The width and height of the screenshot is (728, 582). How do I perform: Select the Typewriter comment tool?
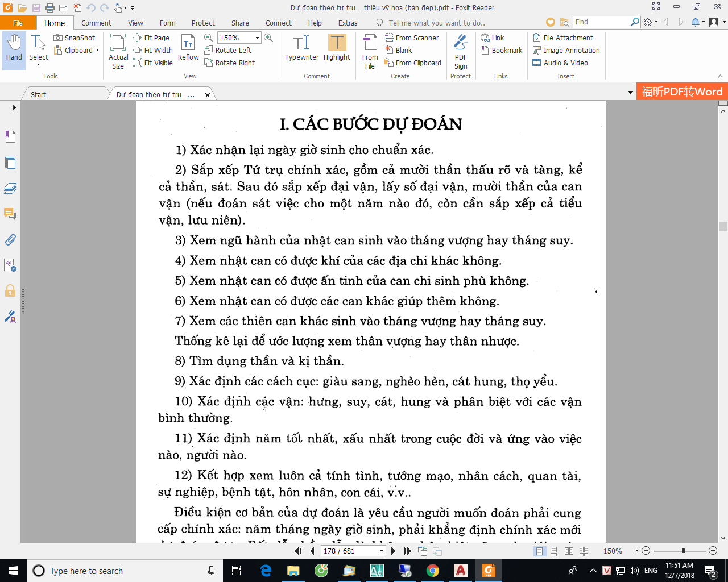(301, 48)
